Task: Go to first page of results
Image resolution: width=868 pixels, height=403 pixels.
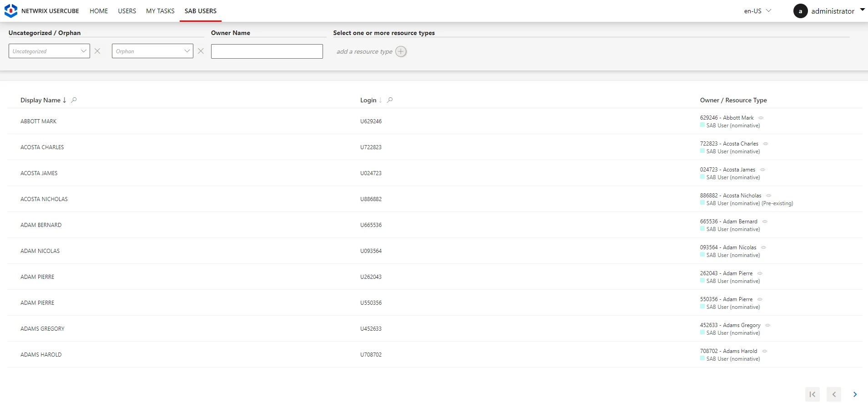Action: point(812,394)
